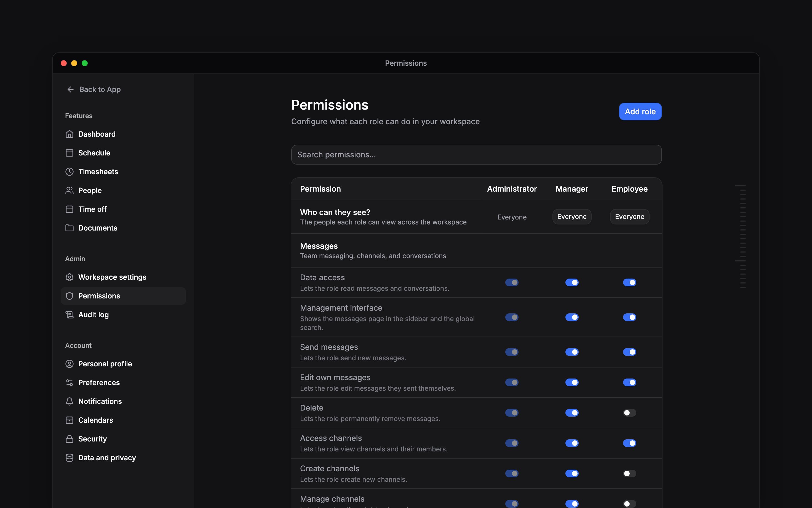
Task: Click the Workspace settings gear icon
Action: point(70,277)
